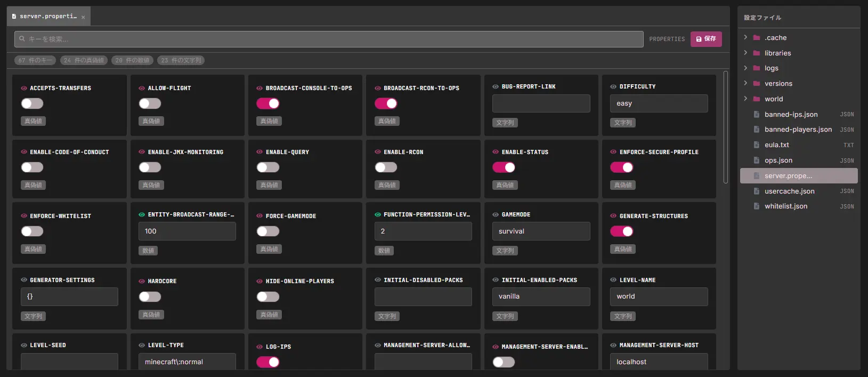Screen dimensions: 868x377
Task: Click the eye icon for GAMEMODE
Action: pyautogui.click(x=496, y=214)
